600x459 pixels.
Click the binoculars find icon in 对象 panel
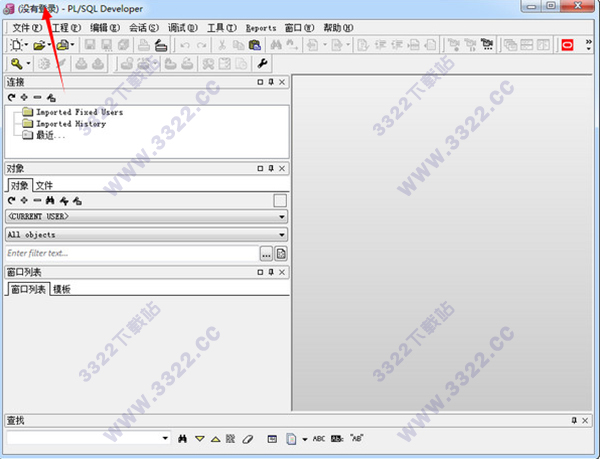click(50, 200)
